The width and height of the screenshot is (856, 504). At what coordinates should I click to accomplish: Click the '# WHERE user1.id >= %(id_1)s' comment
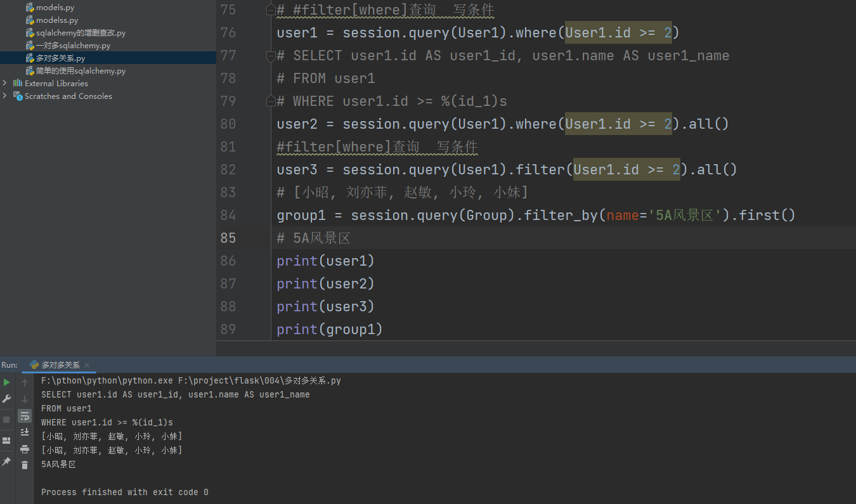coord(392,101)
